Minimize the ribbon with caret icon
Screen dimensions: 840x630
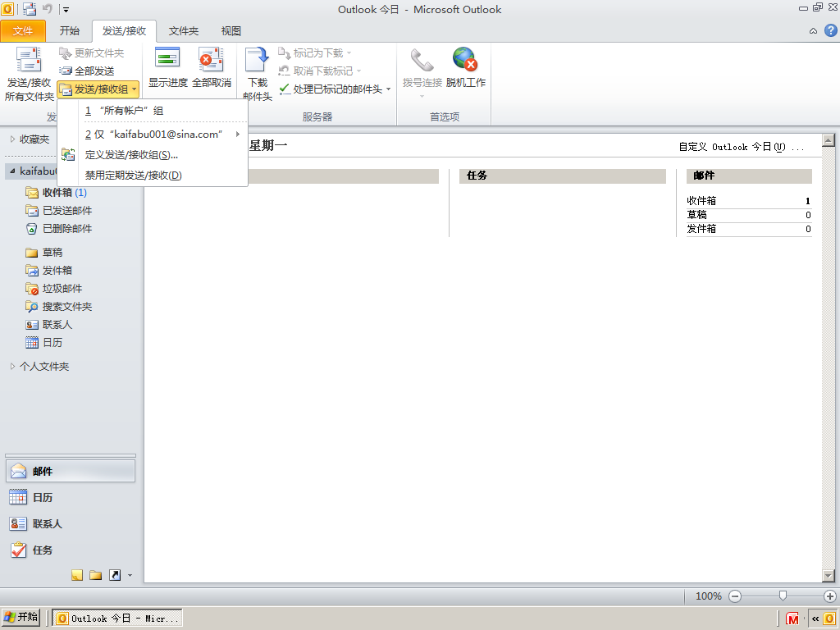pos(813,31)
